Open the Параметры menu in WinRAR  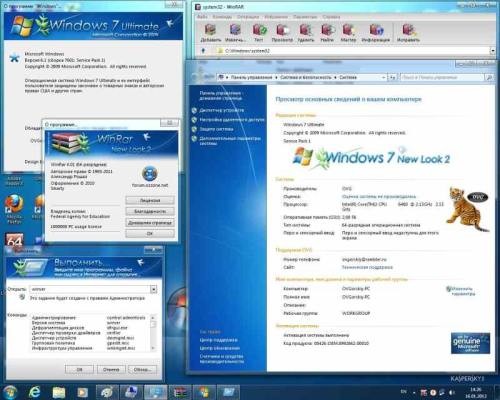pyautogui.click(x=305, y=17)
